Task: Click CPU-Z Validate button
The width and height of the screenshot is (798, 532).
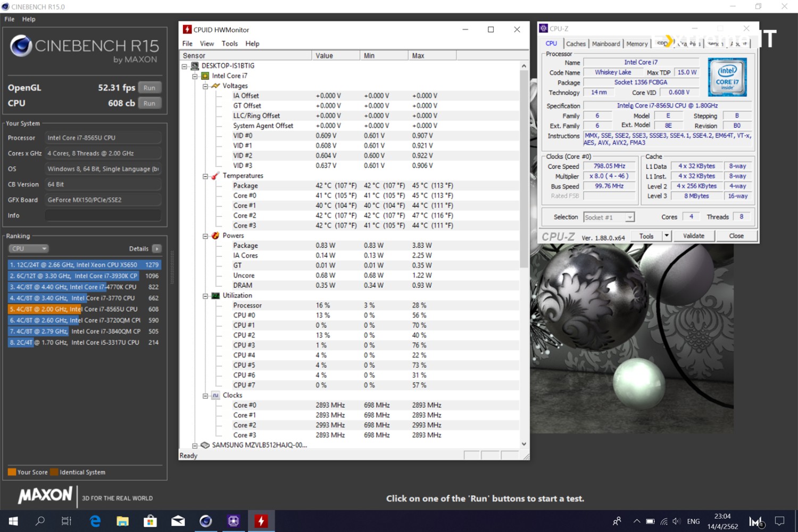Action: coord(693,236)
